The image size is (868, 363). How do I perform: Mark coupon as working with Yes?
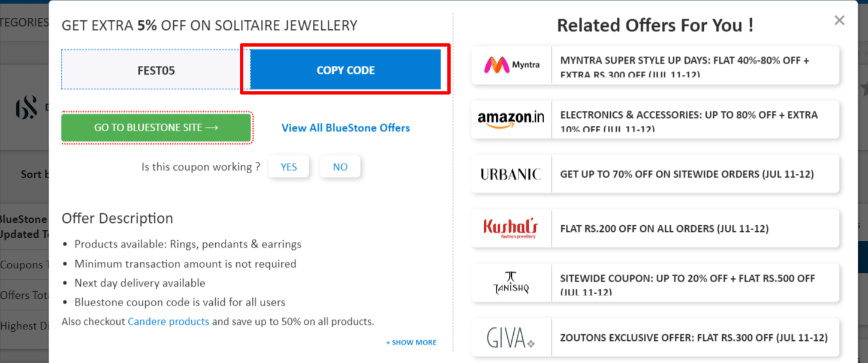coord(289,167)
